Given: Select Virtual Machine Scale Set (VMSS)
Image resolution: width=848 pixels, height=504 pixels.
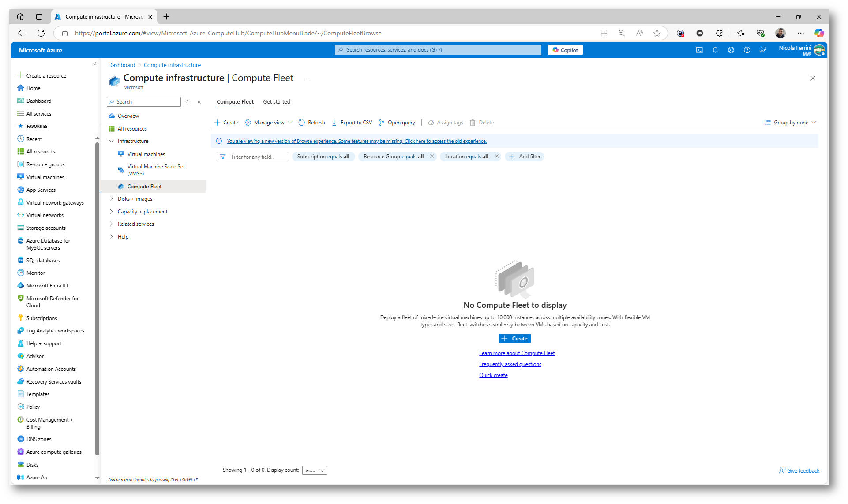Looking at the screenshot, I should tap(156, 170).
